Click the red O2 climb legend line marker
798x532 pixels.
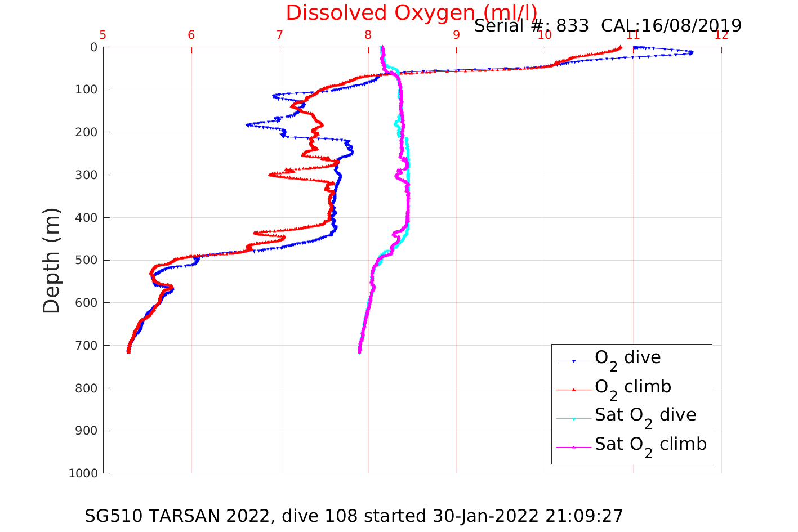[574, 390]
